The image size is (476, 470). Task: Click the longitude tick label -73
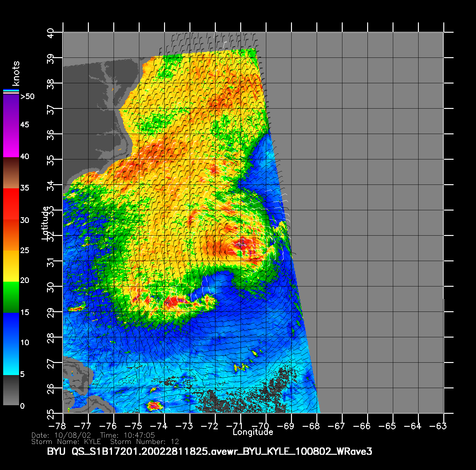click(184, 426)
